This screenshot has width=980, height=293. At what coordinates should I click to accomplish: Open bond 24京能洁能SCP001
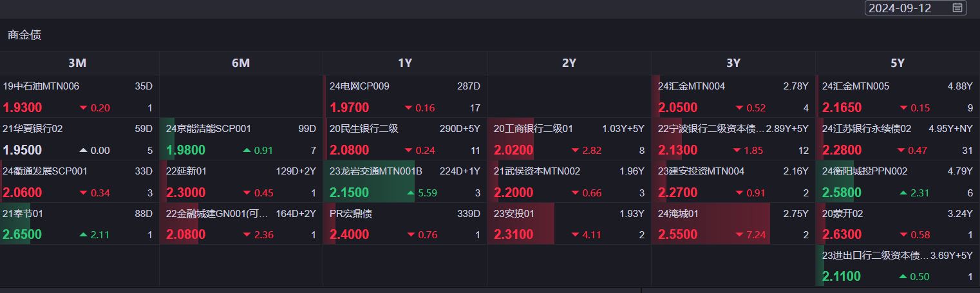(x=209, y=129)
